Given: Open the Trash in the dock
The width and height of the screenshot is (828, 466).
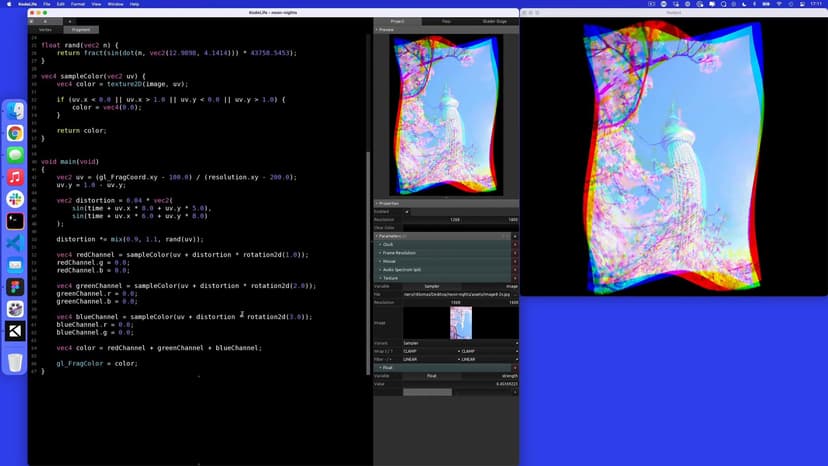Looking at the screenshot, I should pos(15,362).
